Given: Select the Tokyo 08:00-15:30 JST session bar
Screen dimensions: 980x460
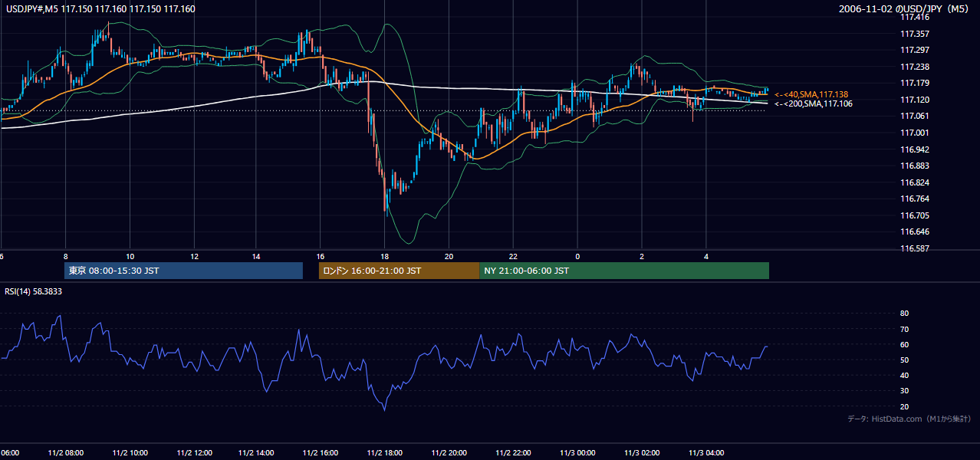Looking at the screenshot, I should coord(184,271).
